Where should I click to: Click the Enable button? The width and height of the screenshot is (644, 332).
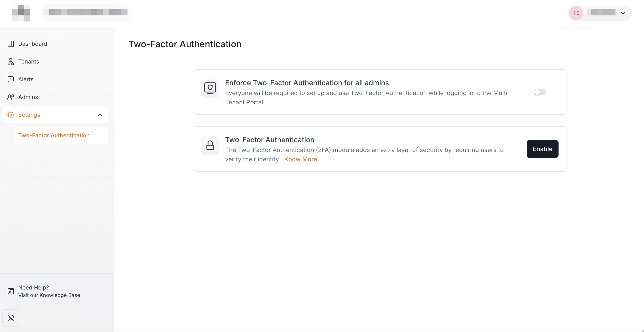pyautogui.click(x=542, y=149)
